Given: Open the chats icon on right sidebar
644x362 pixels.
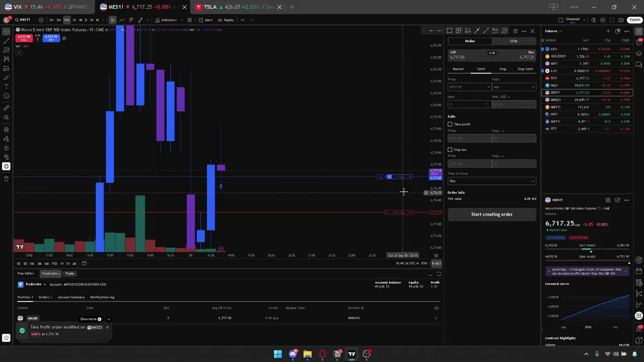Looking at the screenshot, I should [x=638, y=64].
